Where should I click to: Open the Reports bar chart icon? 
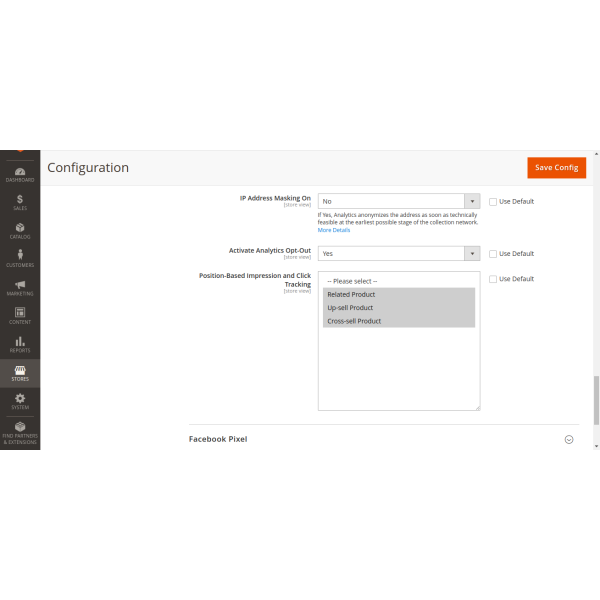pyautogui.click(x=20, y=344)
